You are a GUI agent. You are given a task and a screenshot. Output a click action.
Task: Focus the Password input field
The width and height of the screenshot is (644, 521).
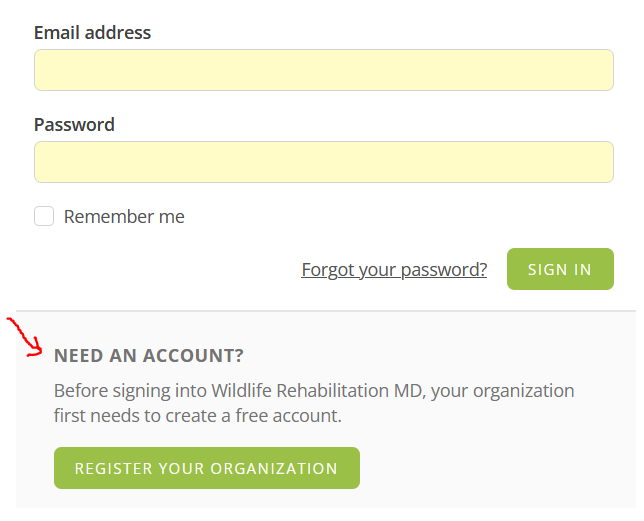[x=323, y=162]
